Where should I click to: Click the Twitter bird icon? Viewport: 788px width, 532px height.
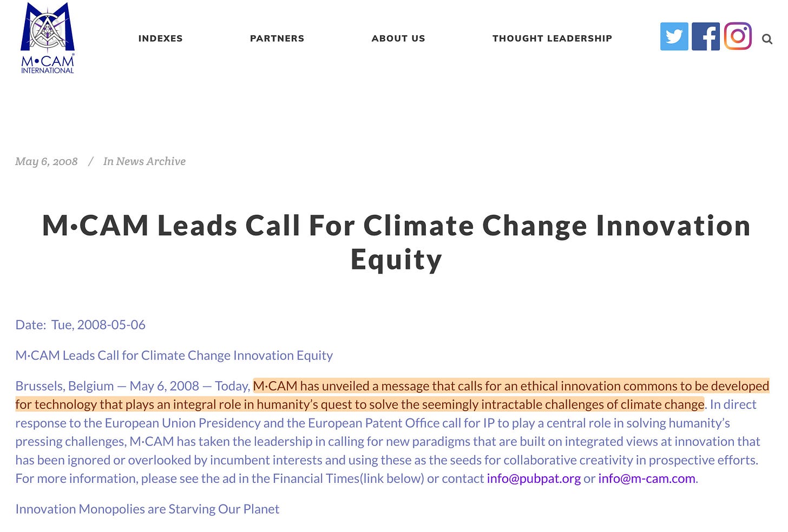674,37
